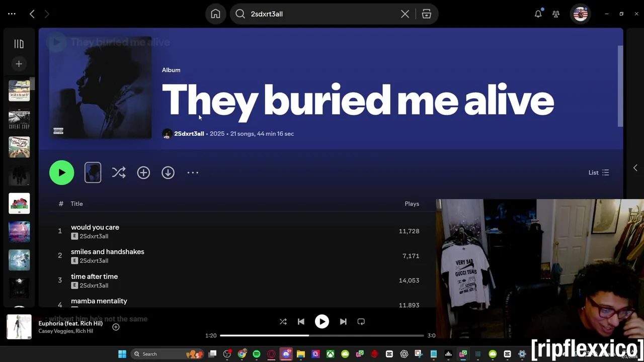The image size is (644, 362).
Task: Open artist link under 'smiles and handshakes'
Action: pyautogui.click(x=94, y=261)
